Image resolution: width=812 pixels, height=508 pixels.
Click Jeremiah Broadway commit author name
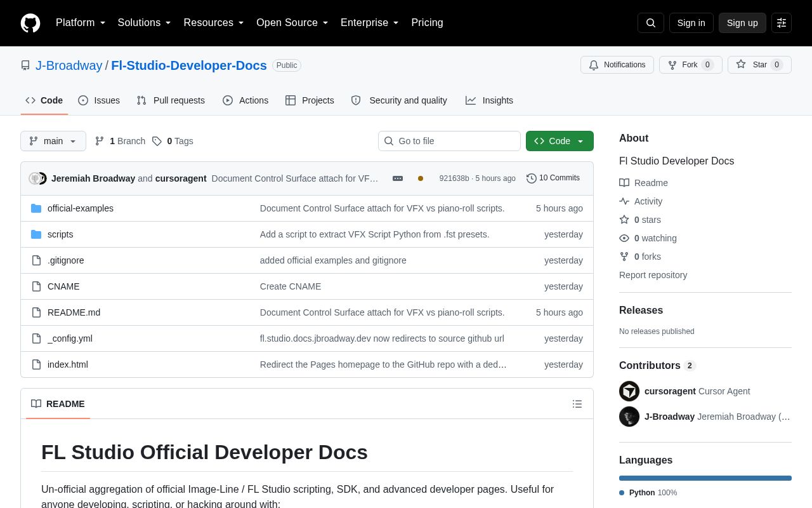pos(93,178)
